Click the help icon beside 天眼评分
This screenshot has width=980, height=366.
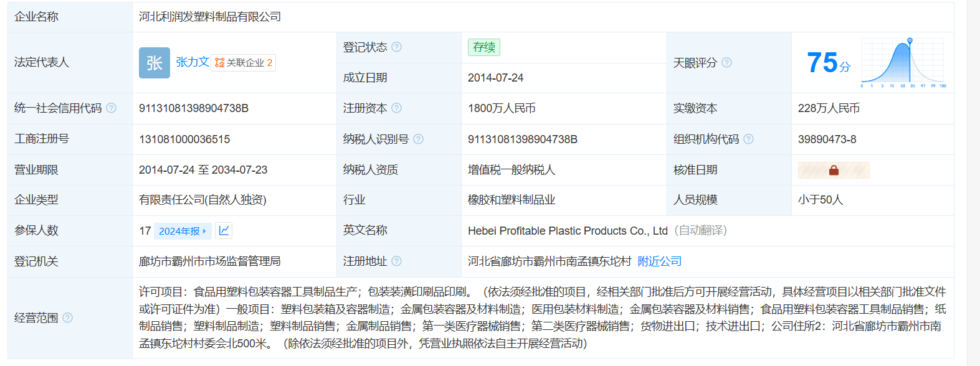pos(726,63)
